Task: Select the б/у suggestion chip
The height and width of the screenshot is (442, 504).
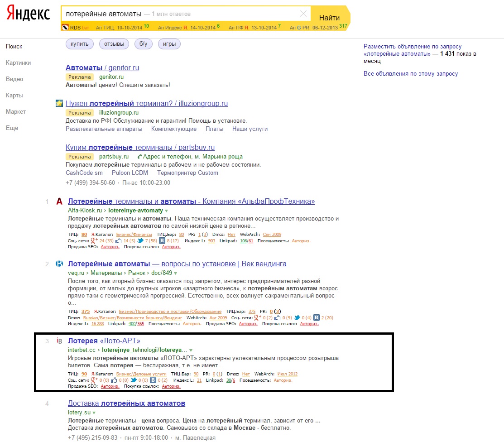Action: 144,44
